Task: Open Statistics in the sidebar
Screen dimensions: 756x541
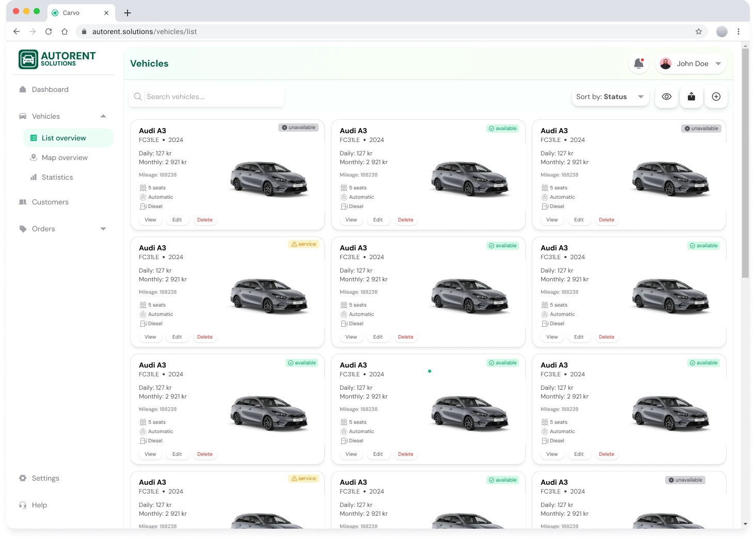Action: coord(57,177)
